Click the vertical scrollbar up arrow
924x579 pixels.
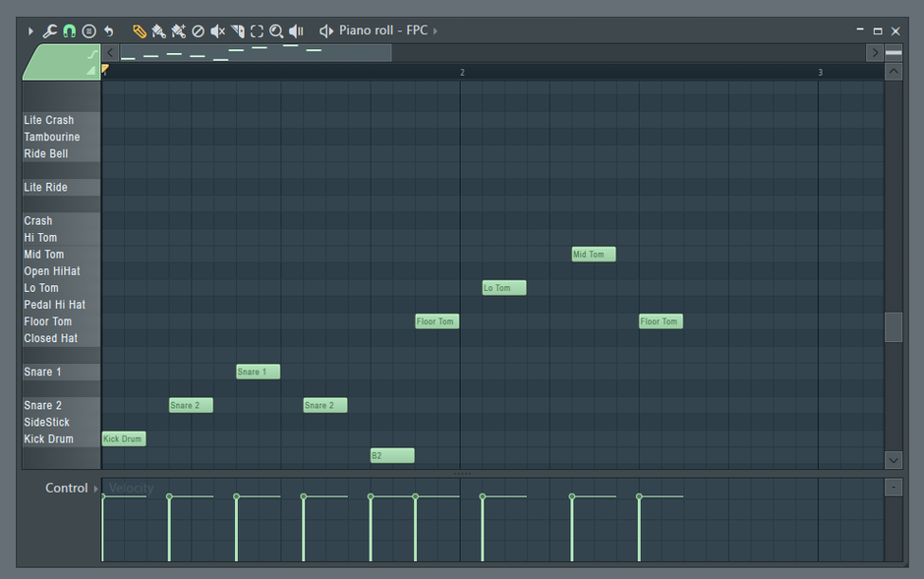894,72
